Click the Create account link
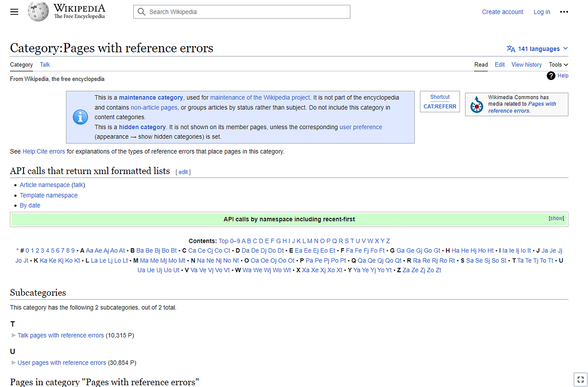Viewport: 588px width, 387px height. [x=503, y=11]
